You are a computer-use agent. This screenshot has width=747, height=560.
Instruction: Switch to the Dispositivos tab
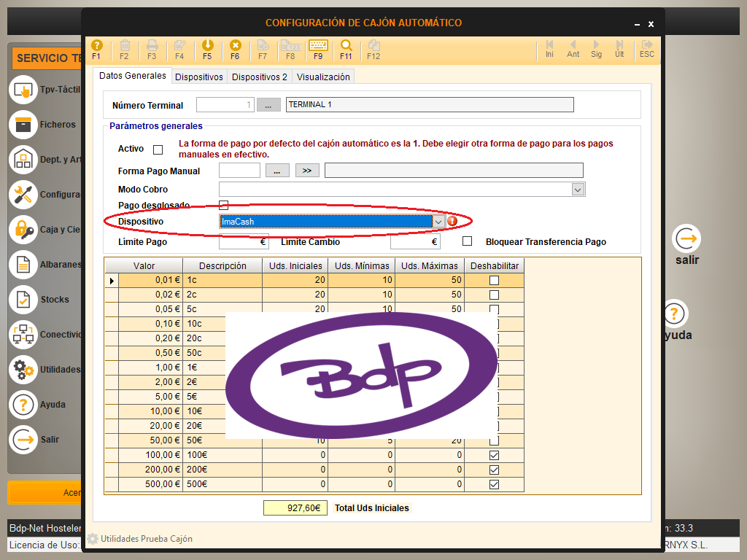pos(199,77)
